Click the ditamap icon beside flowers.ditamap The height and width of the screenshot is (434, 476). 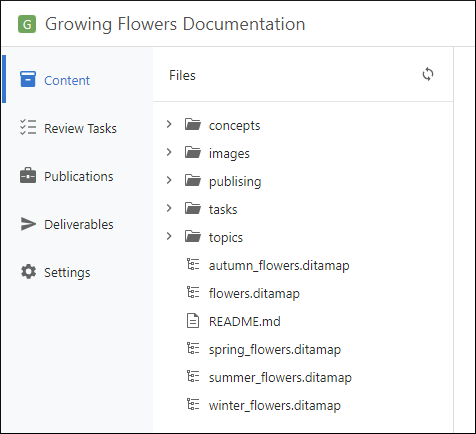pos(193,293)
